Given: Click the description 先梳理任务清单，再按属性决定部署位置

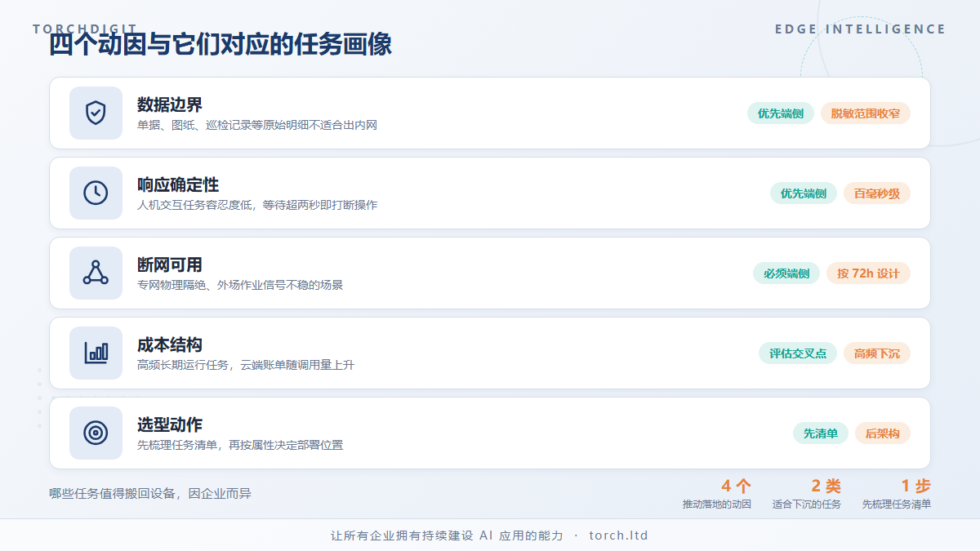Looking at the screenshot, I should click(240, 445).
